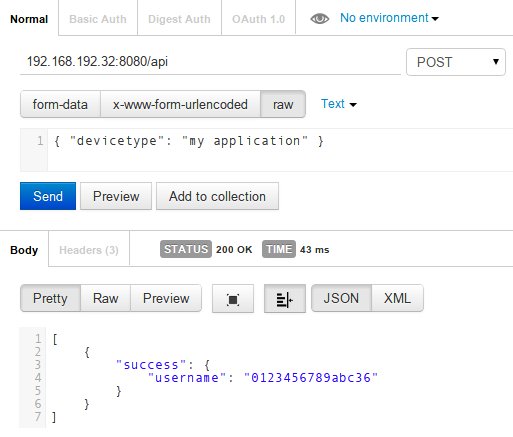This screenshot has height=437, width=513.
Task: Open the Digest Auth tab
Action: point(179,19)
